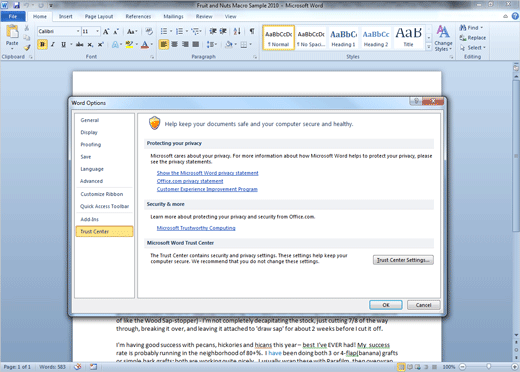Toggle Strikethrough formatting
520x372 pixels.
click(x=79, y=44)
